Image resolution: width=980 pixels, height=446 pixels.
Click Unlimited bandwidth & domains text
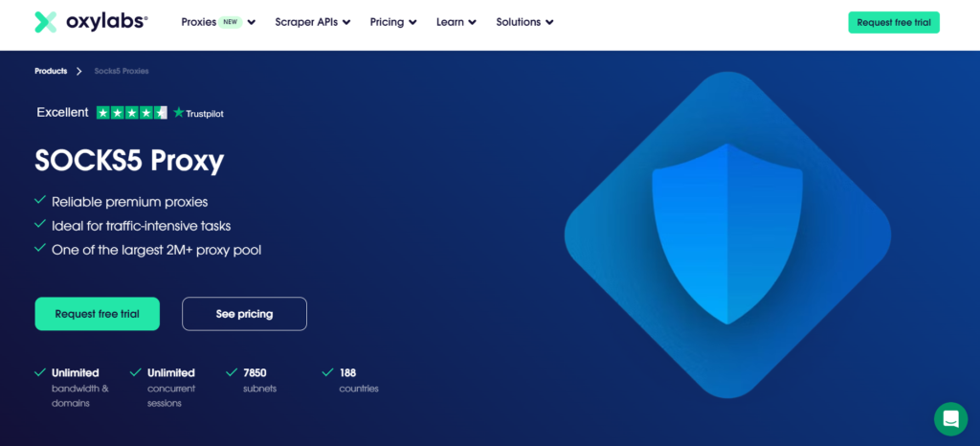click(x=80, y=388)
